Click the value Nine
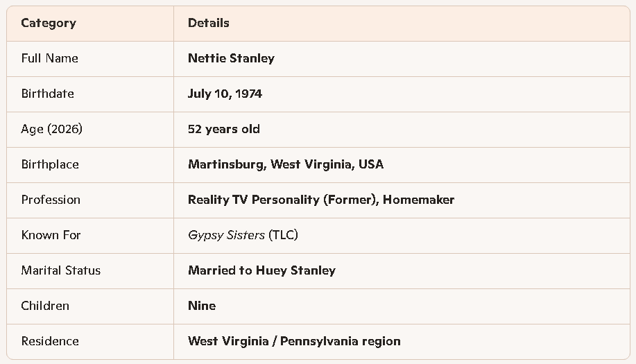 pos(202,306)
